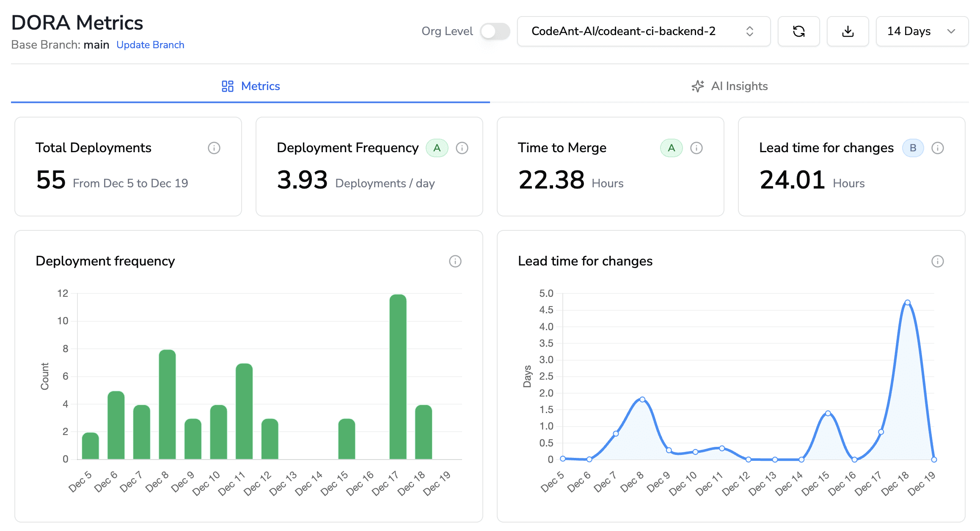
Task: Open Total Deployments info tooltip icon
Action: [215, 148]
